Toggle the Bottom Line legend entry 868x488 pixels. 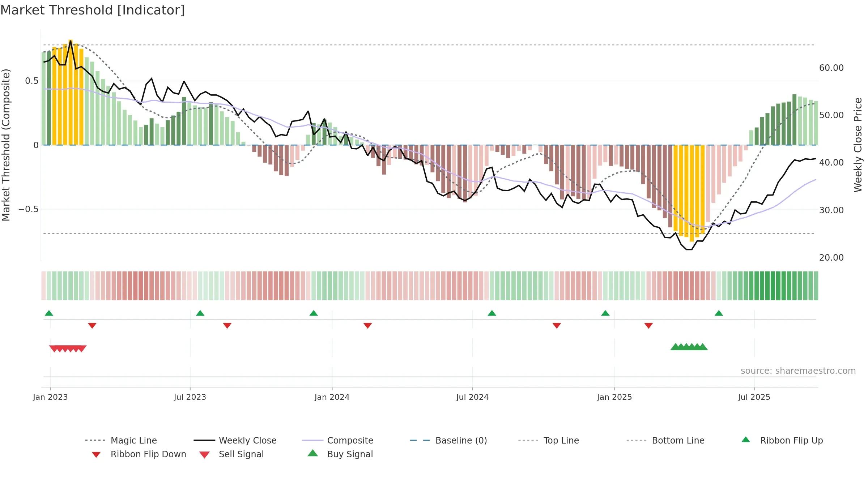tap(665, 441)
